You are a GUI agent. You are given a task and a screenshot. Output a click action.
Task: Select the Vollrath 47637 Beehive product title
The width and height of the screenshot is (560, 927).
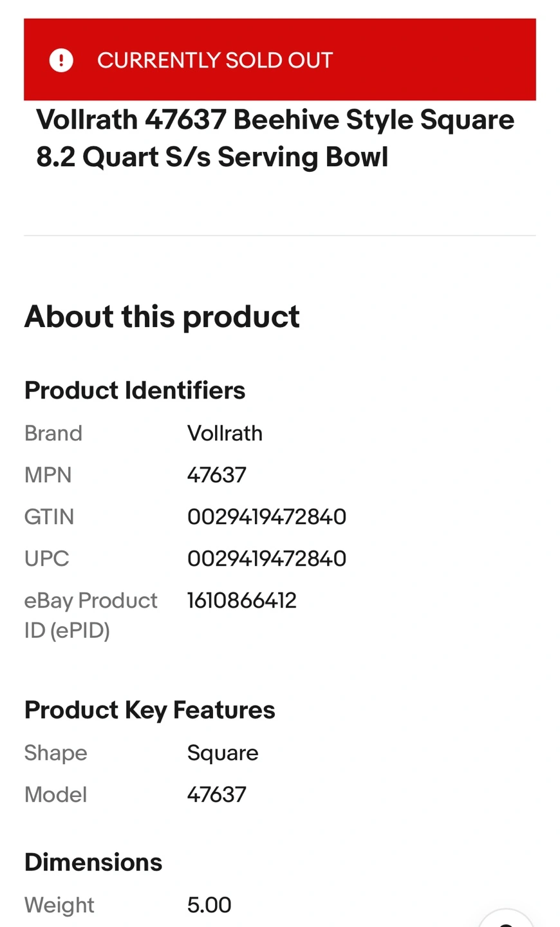[275, 138]
